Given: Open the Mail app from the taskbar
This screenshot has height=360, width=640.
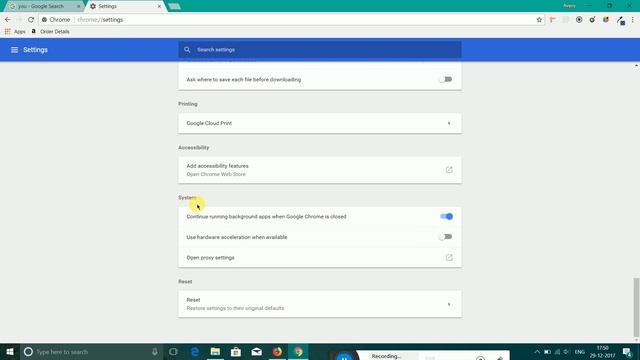Looking at the screenshot, I should click(x=257, y=352).
